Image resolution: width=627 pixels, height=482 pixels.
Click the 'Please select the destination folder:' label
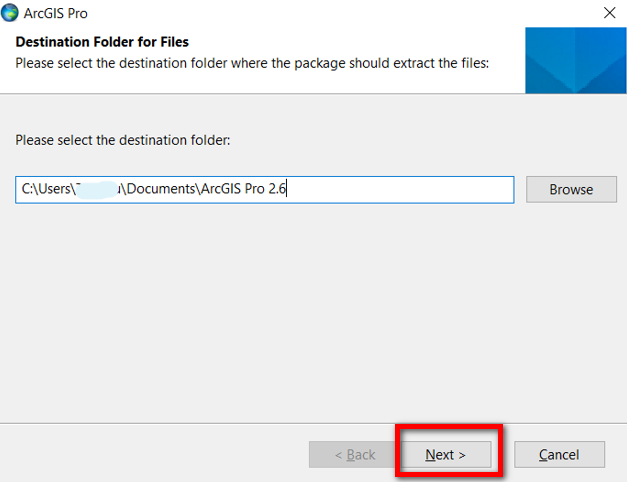coord(123,140)
